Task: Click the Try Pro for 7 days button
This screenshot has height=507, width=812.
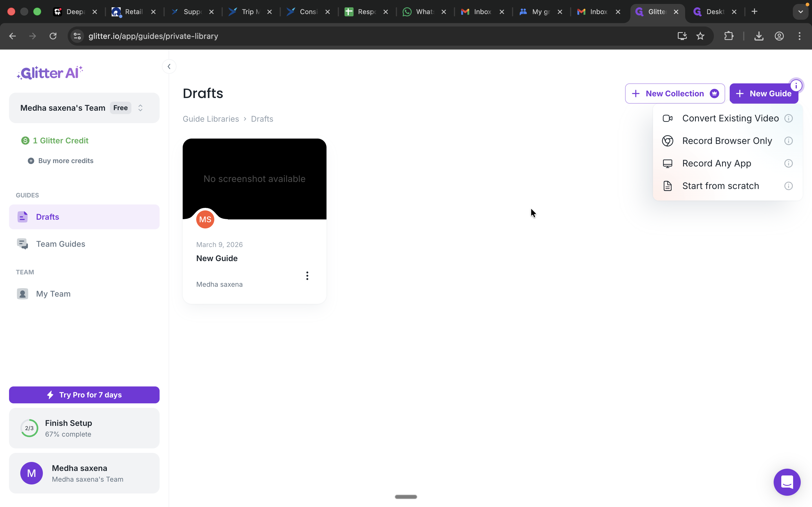Action: coord(84,395)
